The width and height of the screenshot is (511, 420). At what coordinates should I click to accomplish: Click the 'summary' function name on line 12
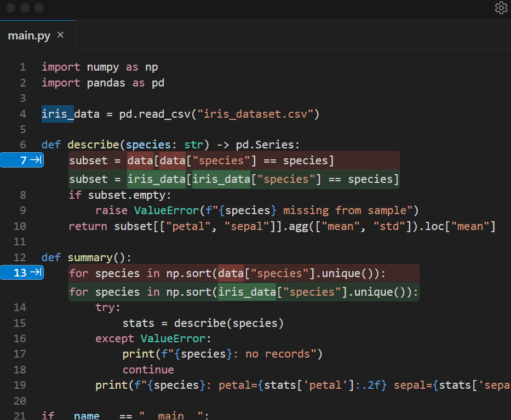tap(90, 257)
